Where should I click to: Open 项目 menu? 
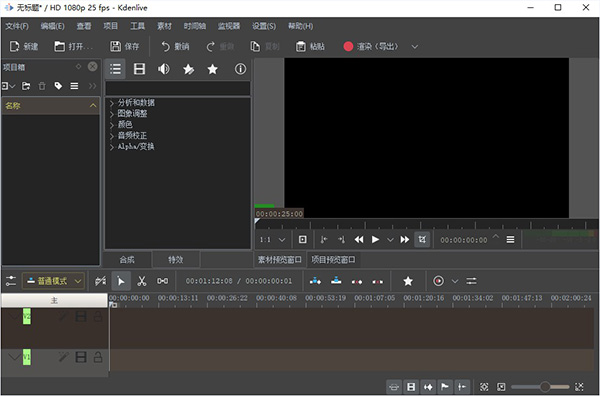[111, 26]
